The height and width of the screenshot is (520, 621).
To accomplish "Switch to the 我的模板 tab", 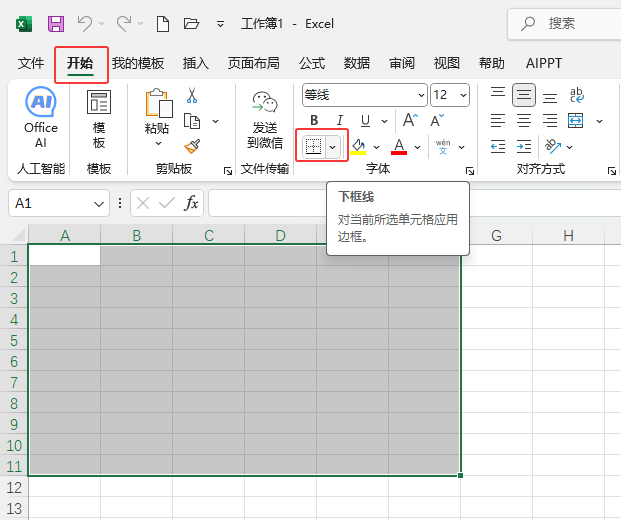I will [x=138, y=63].
